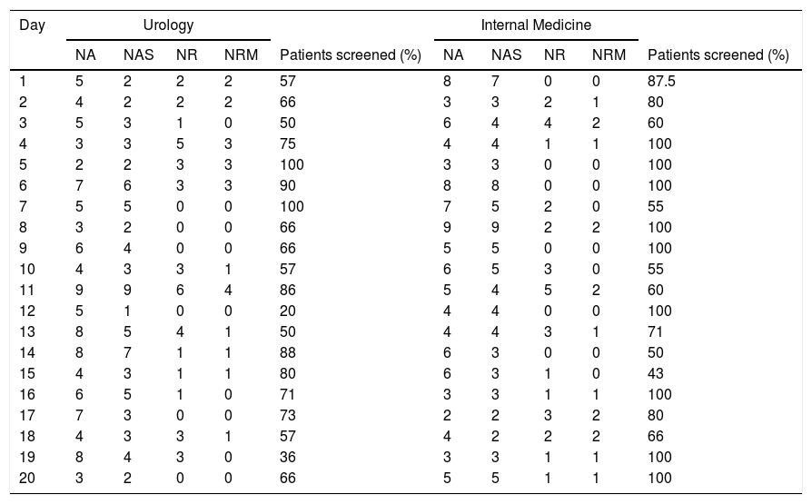Click the NRM header under Internal Medicine

(x=609, y=54)
